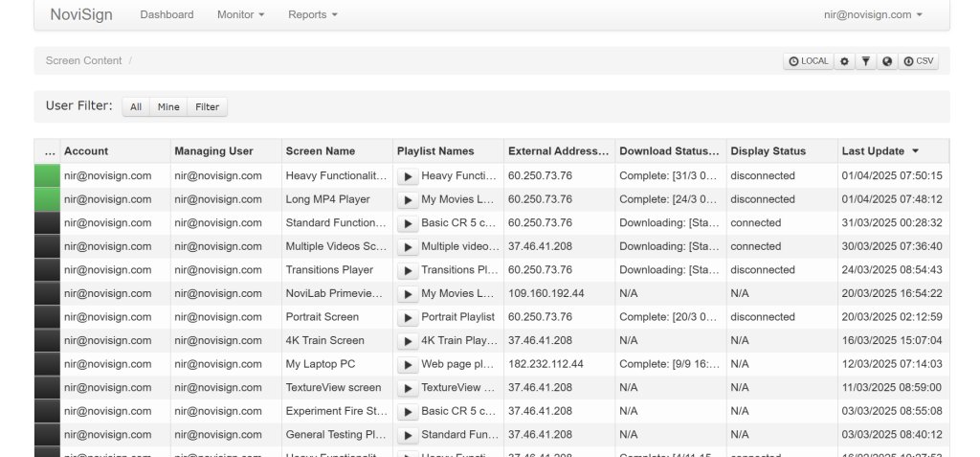The height and width of the screenshot is (457, 980).
Task: Sort by Display Status column header
Action: click(782, 150)
